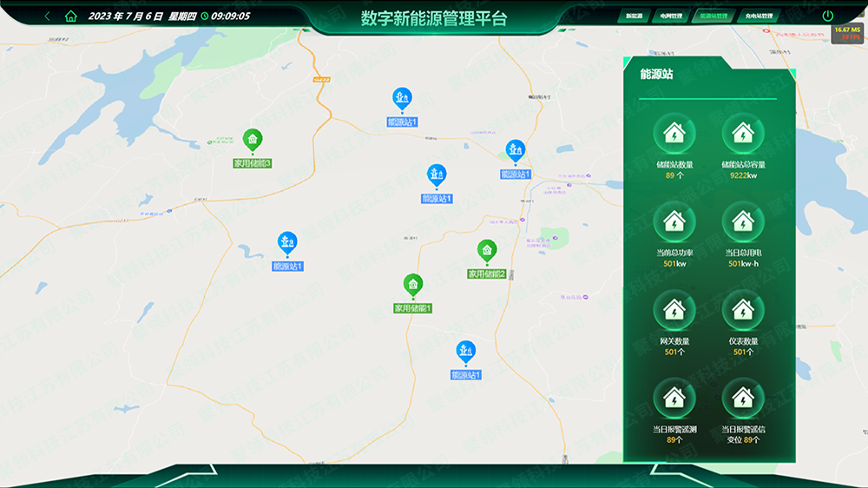Click the 16.67 MS / 59 FPS performance overlay

(847, 33)
